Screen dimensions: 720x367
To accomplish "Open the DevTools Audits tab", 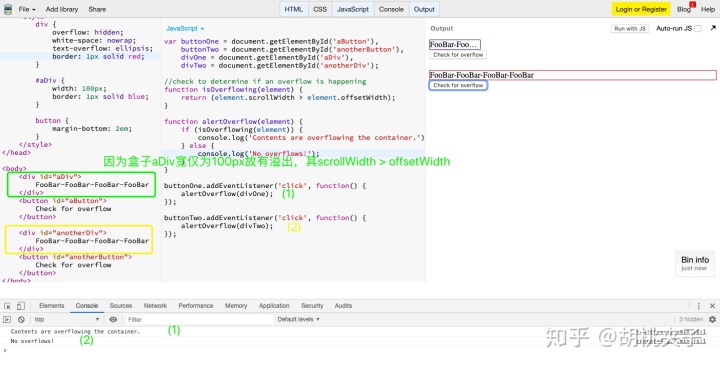I will click(343, 306).
